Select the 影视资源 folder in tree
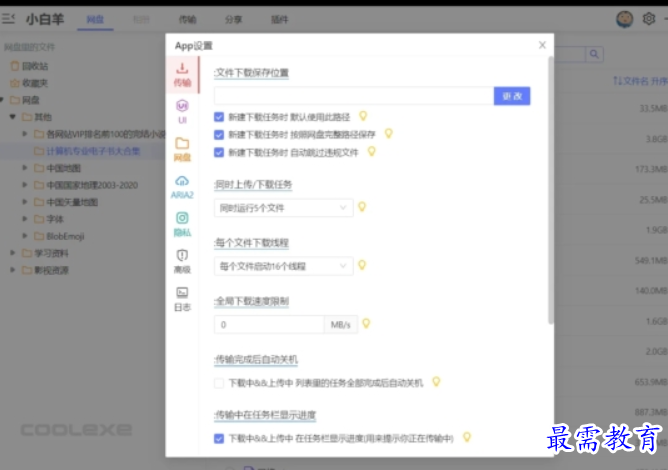 [51, 270]
